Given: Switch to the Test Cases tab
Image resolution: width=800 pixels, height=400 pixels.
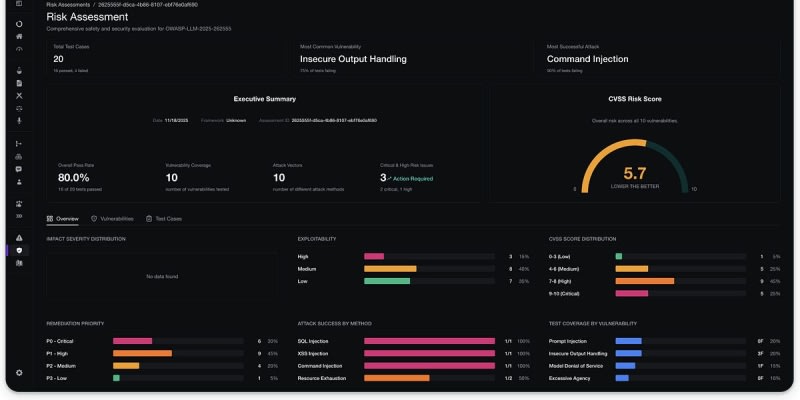Looking at the screenshot, I should 163,218.
